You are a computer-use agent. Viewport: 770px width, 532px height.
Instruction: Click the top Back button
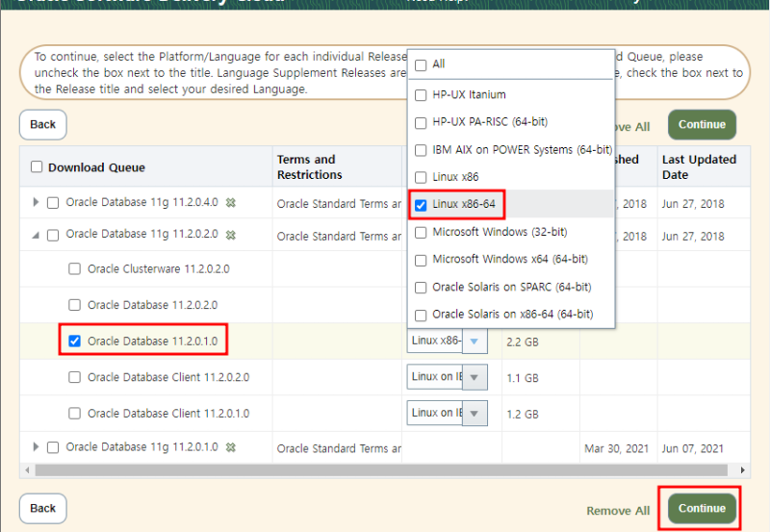coord(43,125)
